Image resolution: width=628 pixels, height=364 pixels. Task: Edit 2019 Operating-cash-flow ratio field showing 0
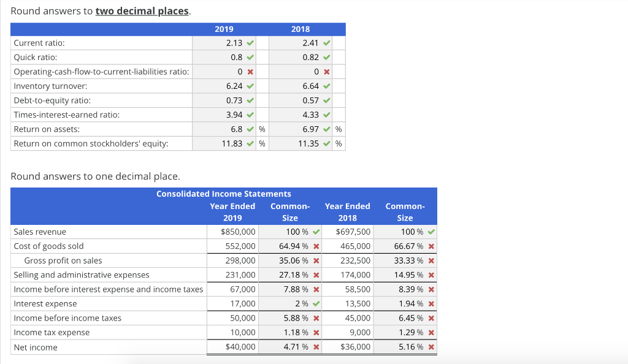(x=224, y=72)
